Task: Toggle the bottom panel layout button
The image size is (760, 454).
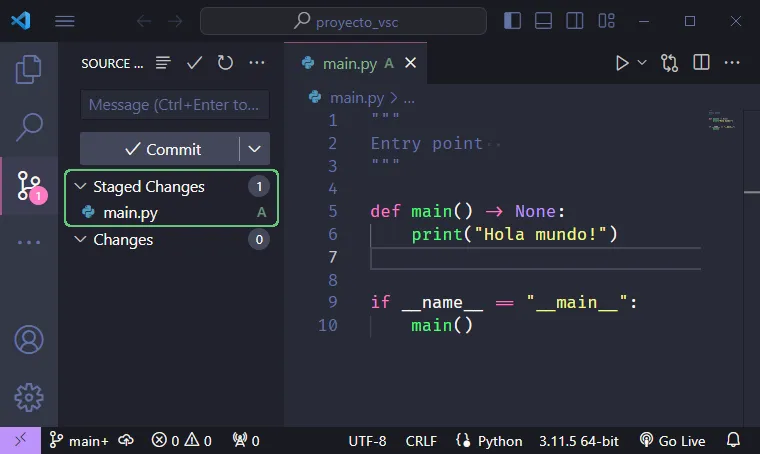Action: 543,21
